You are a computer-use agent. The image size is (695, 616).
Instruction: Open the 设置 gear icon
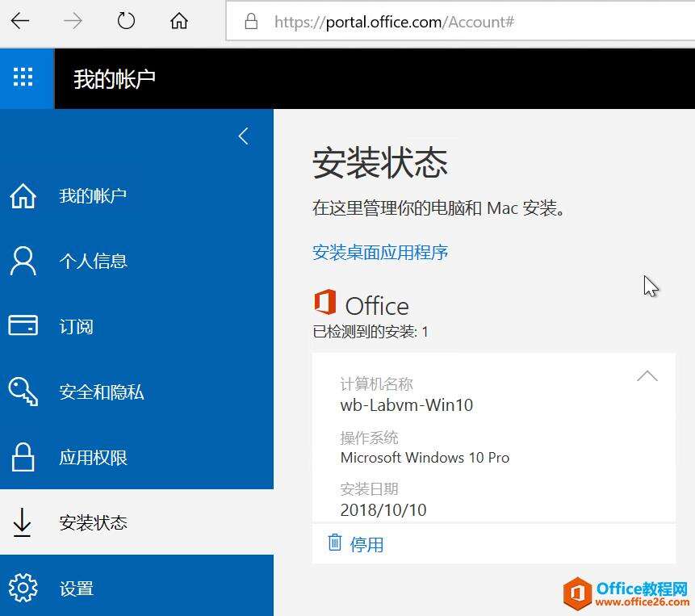(x=23, y=589)
